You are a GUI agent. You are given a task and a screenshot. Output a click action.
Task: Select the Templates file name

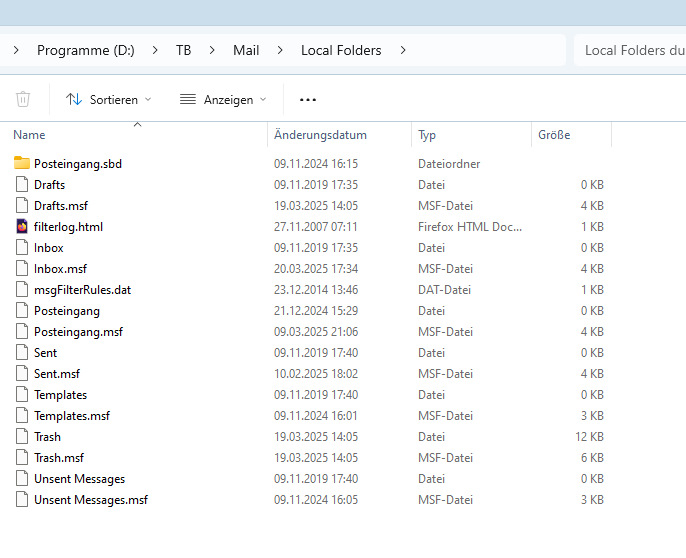tap(60, 395)
